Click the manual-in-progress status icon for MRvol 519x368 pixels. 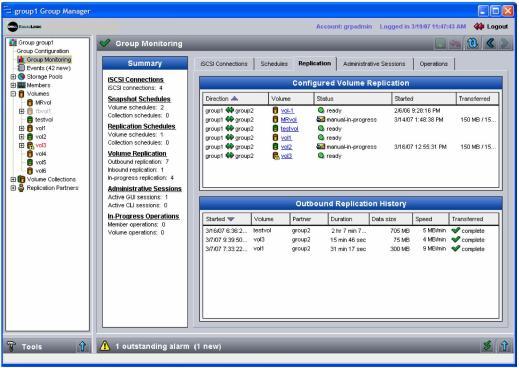(x=320, y=119)
